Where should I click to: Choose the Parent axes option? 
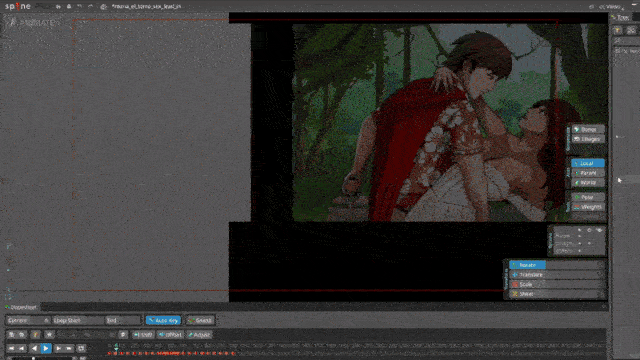[588, 173]
